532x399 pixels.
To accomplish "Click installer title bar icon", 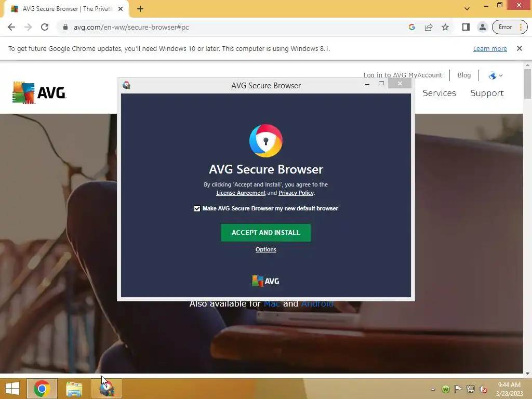I will pyautogui.click(x=127, y=85).
